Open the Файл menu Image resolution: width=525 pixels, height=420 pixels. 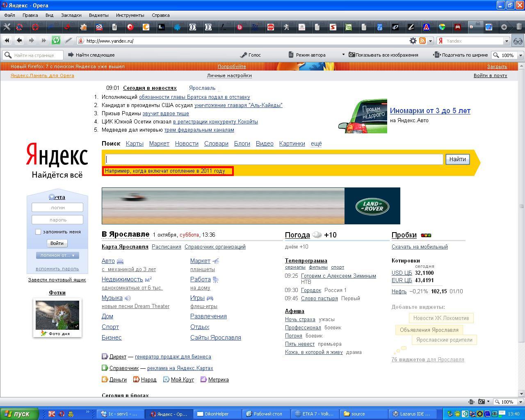click(x=9, y=15)
